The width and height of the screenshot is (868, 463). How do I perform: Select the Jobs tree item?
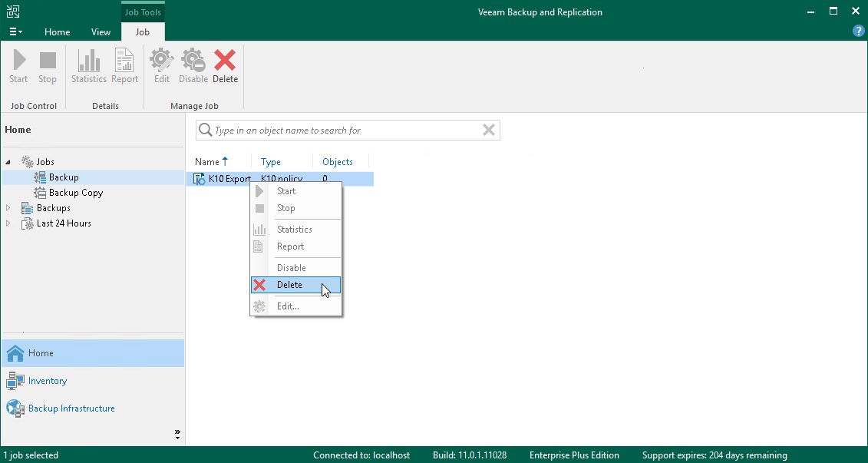45,162
